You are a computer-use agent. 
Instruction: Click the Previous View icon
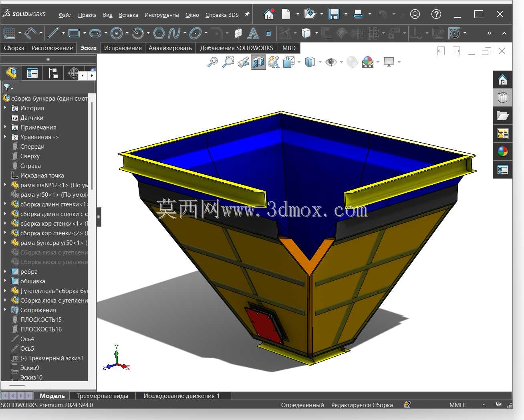pyautogui.click(x=243, y=62)
